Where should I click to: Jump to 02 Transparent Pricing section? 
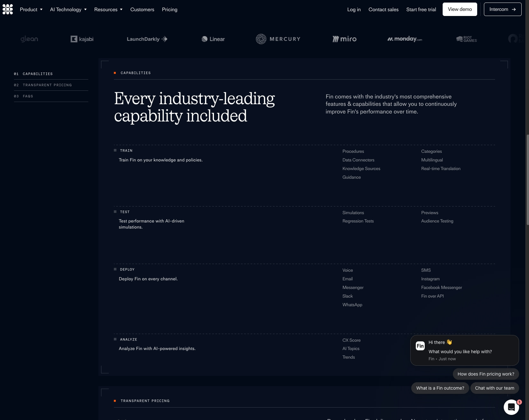click(43, 85)
